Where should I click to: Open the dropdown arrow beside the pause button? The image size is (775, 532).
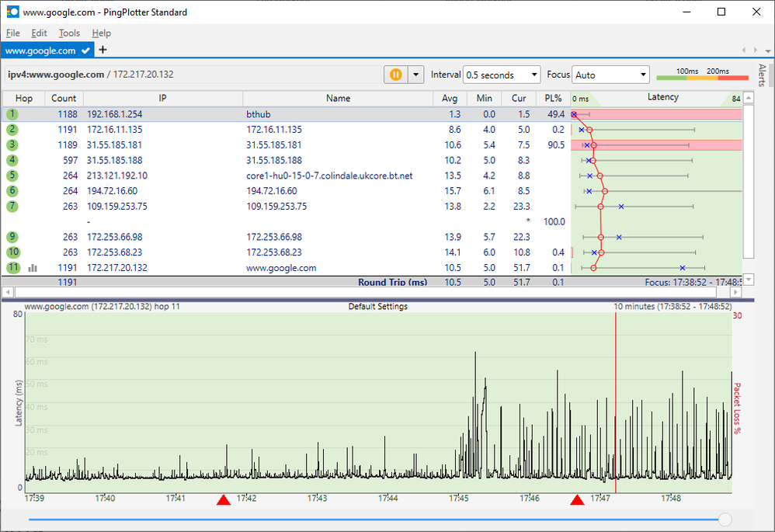coord(416,75)
